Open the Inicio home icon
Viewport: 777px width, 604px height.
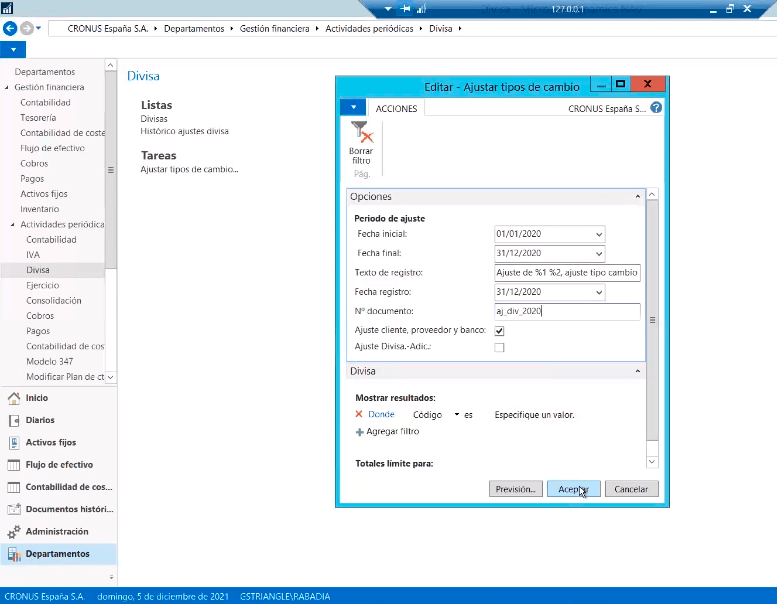click(14, 398)
